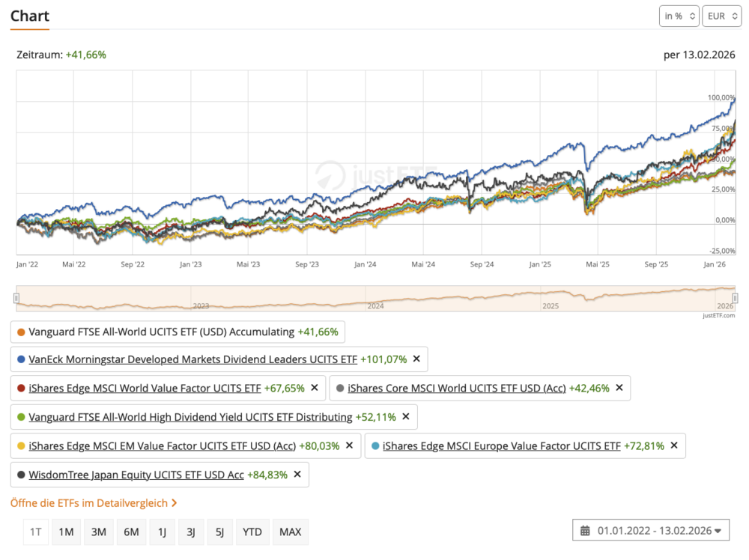
Task: Click the +72,81% performance value
Action: click(644, 445)
